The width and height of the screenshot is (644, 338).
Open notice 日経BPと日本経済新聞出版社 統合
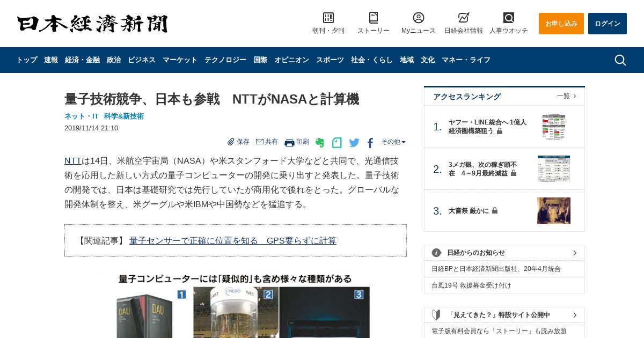point(496,269)
